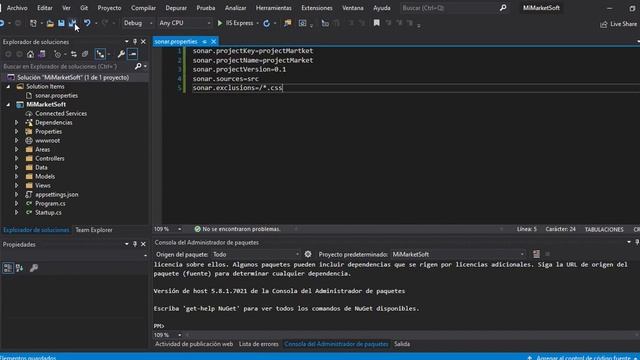Click the Save All toolbar icon
The height and width of the screenshot is (360, 640).
click(72, 23)
